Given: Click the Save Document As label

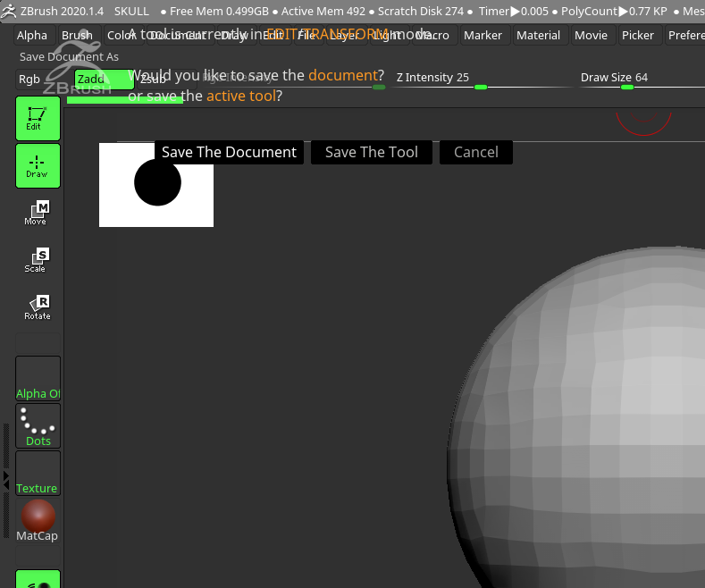Looking at the screenshot, I should (69, 57).
